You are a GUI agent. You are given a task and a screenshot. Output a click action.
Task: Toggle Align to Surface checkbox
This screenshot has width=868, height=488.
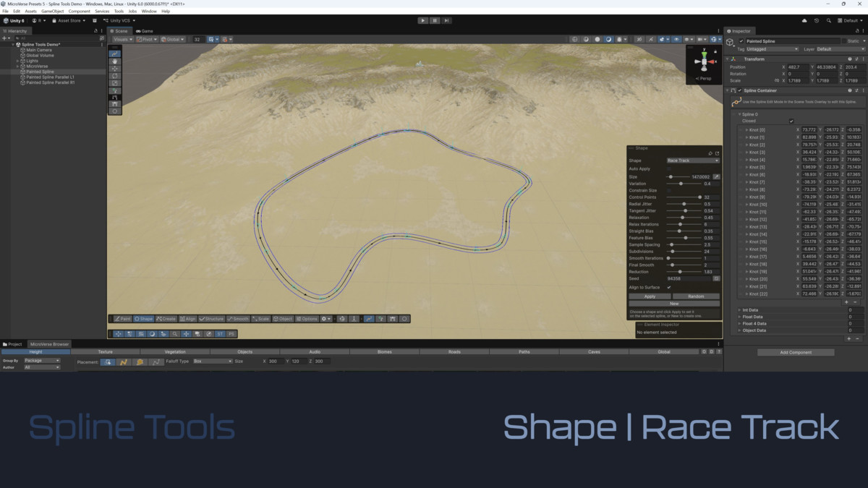pos(669,287)
